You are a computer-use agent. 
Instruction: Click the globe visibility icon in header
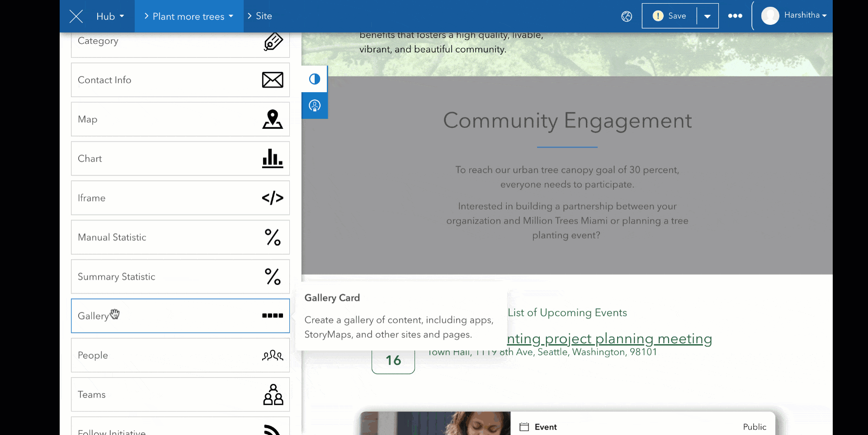point(627,16)
